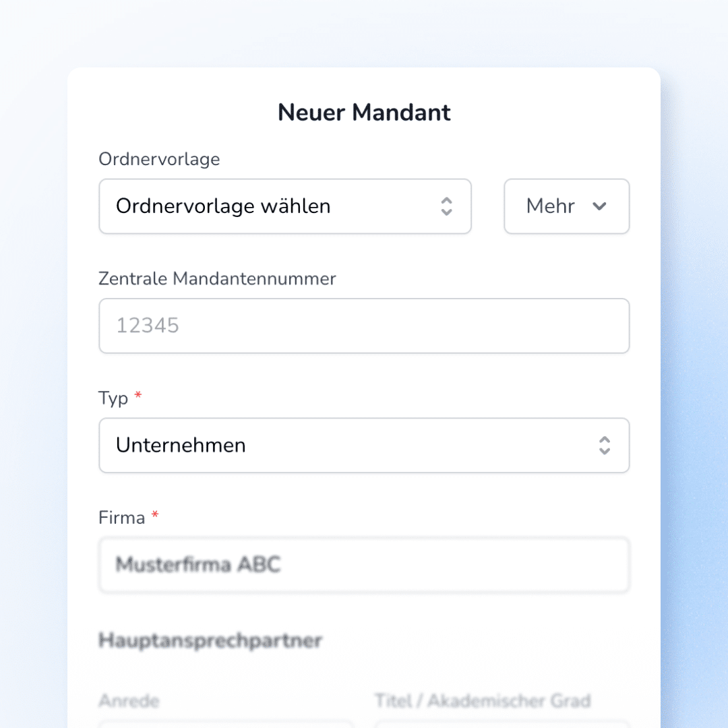Open the Ordnervorlage wählen dropdown

(270, 206)
